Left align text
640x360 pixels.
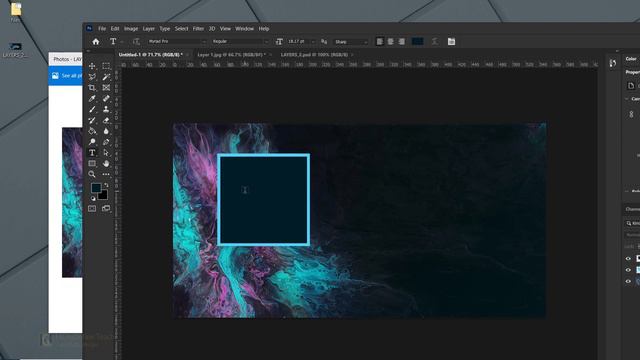(380, 42)
